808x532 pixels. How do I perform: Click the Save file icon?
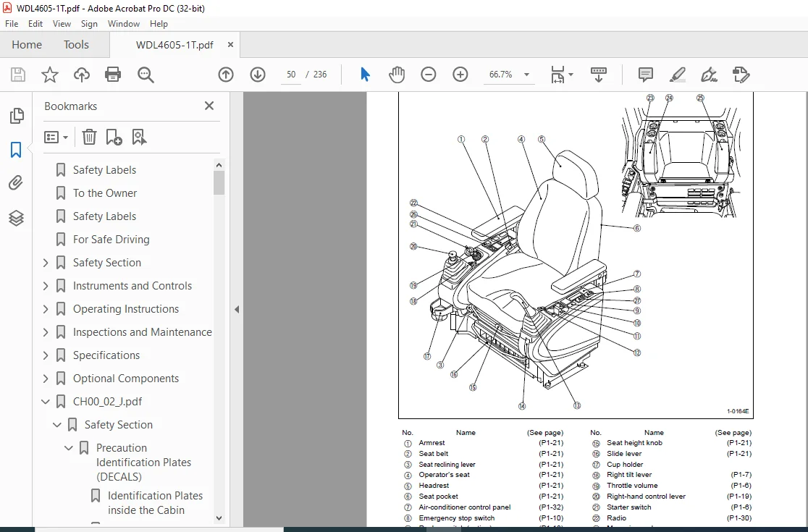coord(18,75)
